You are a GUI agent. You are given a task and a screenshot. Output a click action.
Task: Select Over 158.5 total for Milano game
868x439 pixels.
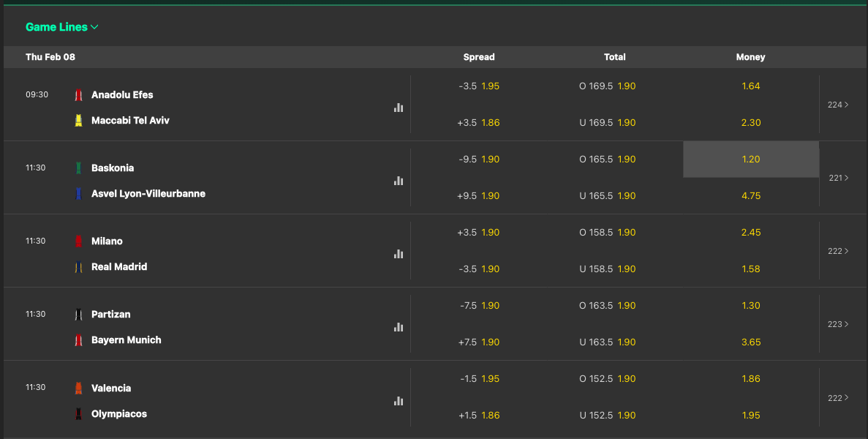[607, 233]
